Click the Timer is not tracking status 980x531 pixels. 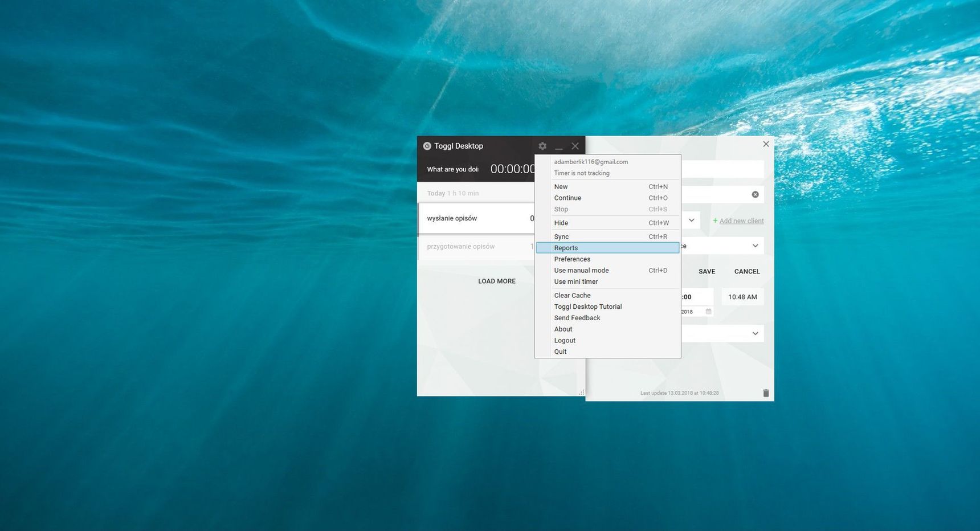[x=582, y=173]
